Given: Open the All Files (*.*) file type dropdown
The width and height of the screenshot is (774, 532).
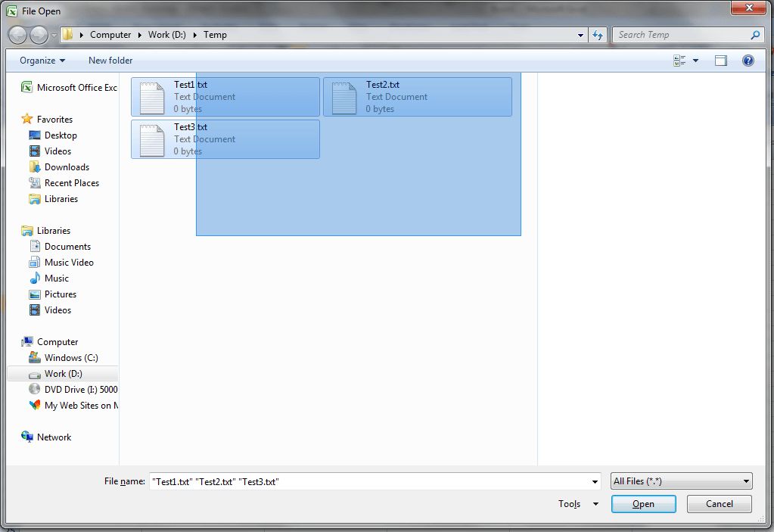Looking at the screenshot, I should pyautogui.click(x=680, y=481).
